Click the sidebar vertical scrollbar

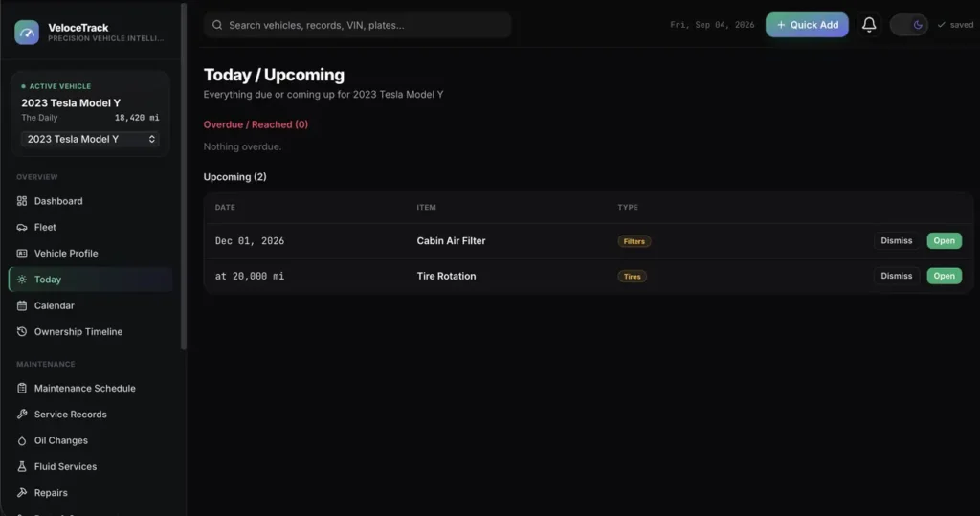(183, 176)
